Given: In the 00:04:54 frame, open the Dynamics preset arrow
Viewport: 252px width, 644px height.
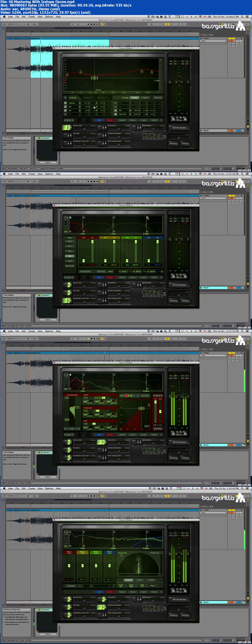Looking at the screenshot, I should point(106,128).
